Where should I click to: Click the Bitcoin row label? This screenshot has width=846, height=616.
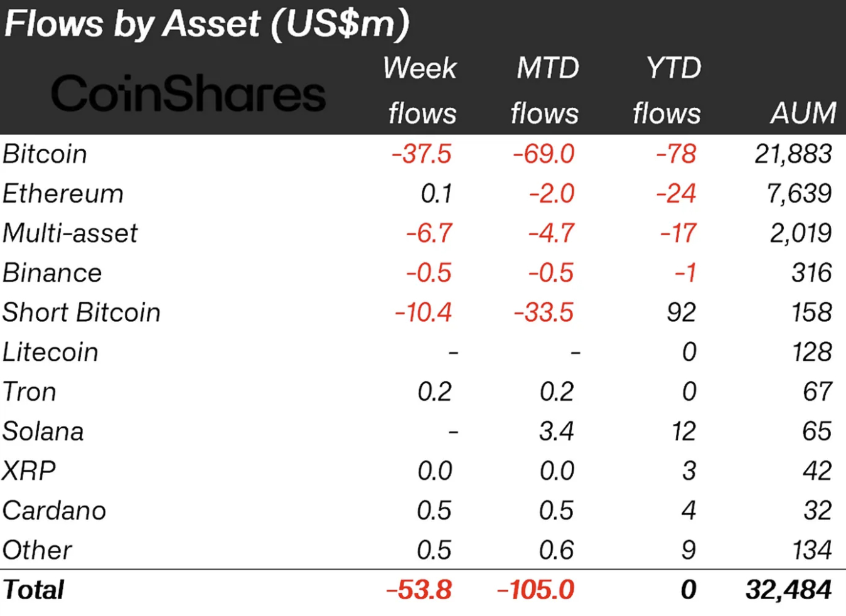click(x=45, y=154)
